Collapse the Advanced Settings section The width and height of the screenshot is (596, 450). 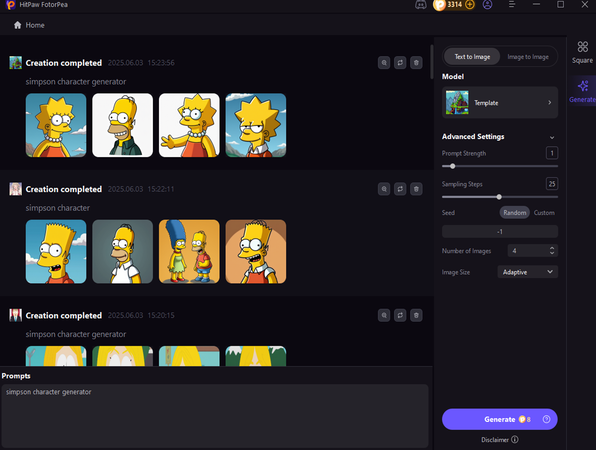tap(552, 137)
